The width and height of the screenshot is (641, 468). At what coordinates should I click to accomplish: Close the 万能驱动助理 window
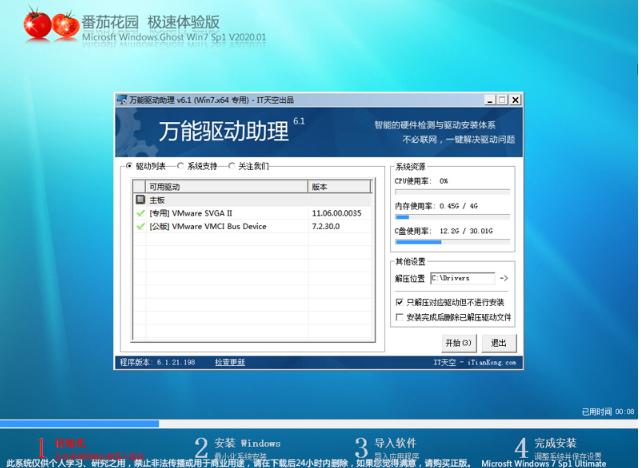[x=515, y=100]
